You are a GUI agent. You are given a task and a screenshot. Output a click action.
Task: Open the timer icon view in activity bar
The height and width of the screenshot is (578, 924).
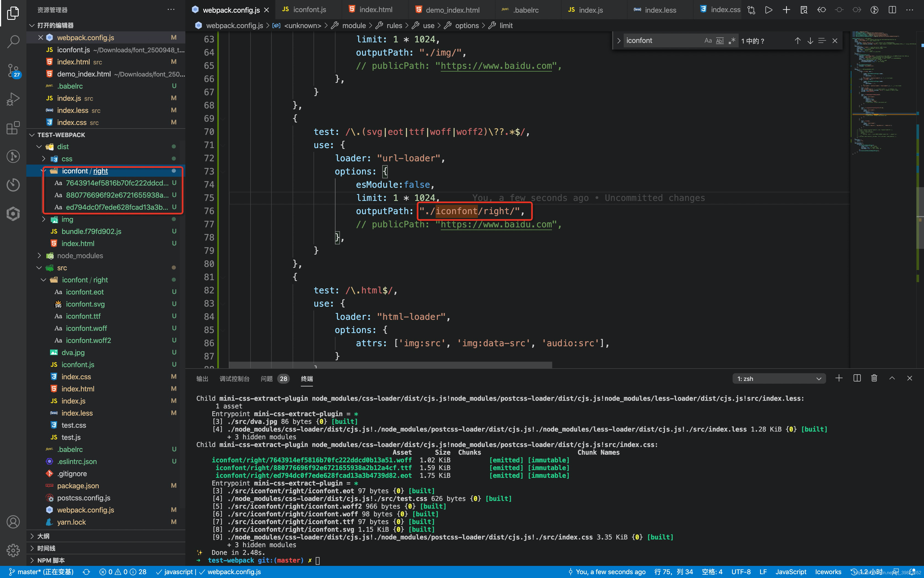point(13,185)
